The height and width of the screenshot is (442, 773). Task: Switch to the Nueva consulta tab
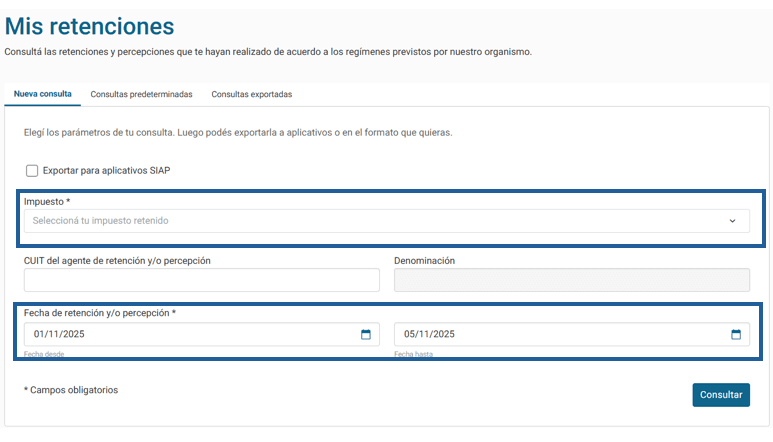(42, 94)
